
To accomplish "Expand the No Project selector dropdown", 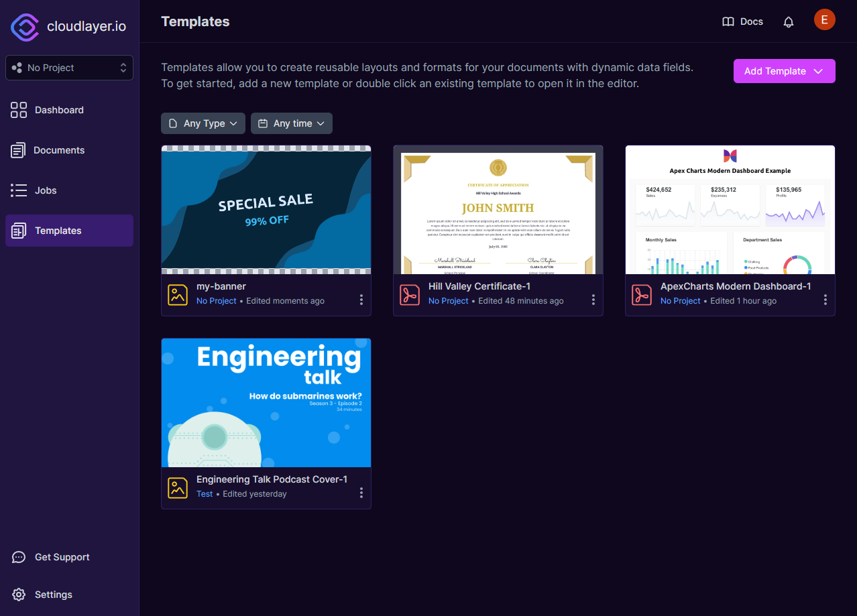I will (69, 68).
